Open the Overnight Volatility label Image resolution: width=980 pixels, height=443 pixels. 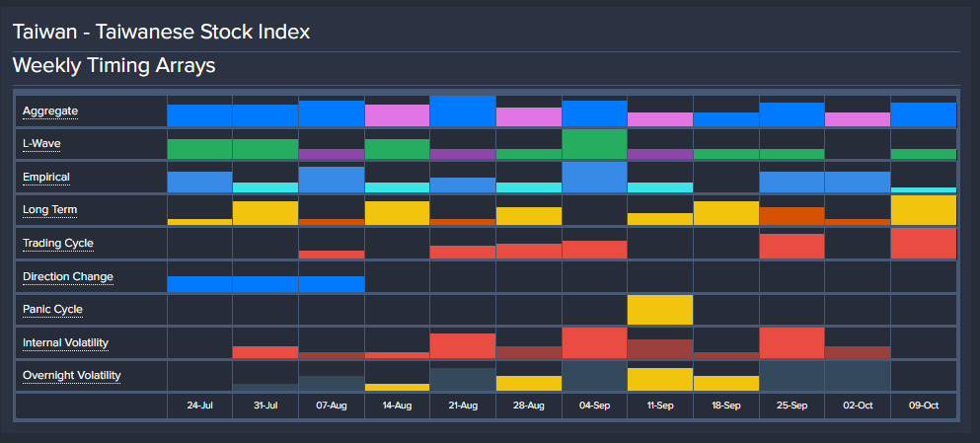[x=70, y=376]
